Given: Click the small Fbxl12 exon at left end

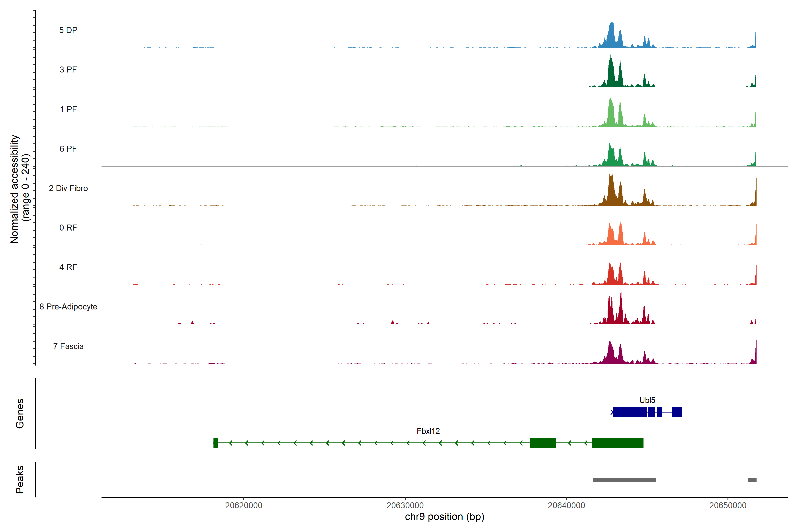Looking at the screenshot, I should point(215,443).
